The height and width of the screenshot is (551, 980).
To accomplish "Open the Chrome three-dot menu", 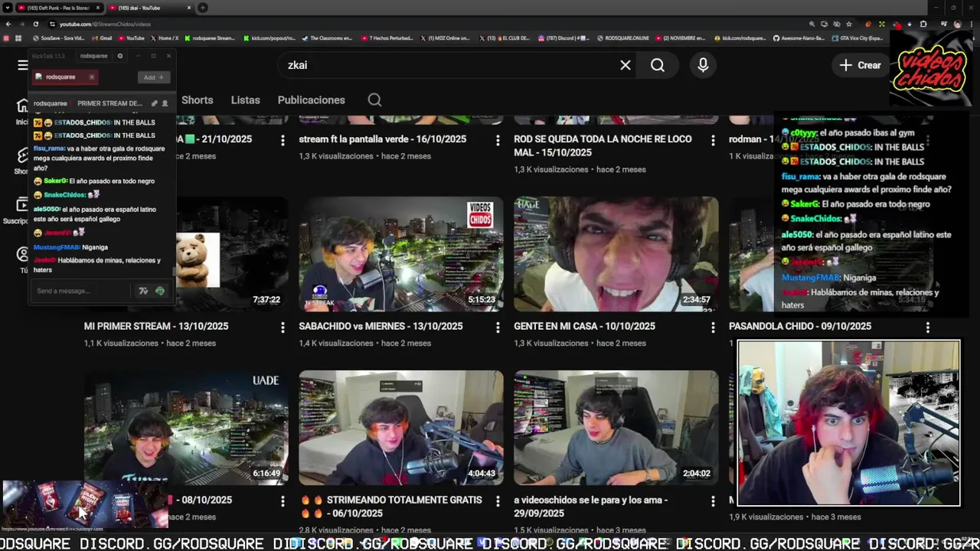I will point(971,24).
